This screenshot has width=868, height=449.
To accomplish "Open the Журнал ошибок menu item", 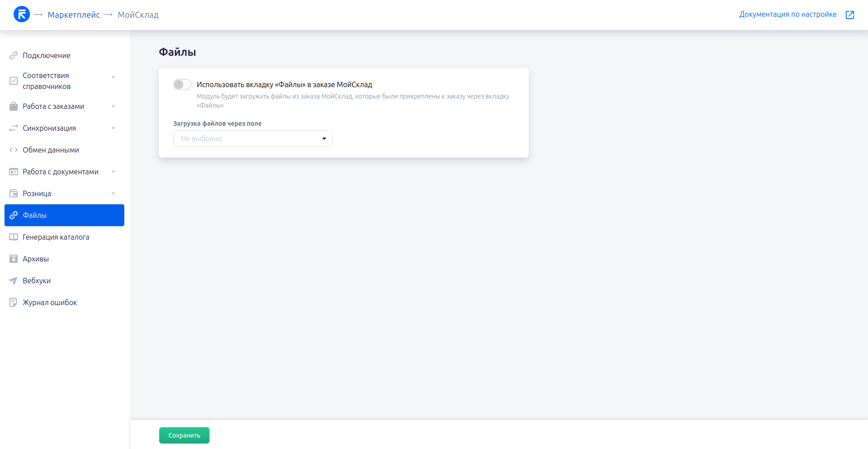I will click(50, 302).
